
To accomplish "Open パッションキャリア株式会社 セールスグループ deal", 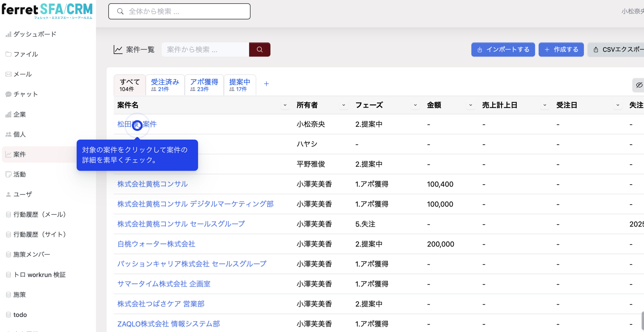I will [192, 264].
